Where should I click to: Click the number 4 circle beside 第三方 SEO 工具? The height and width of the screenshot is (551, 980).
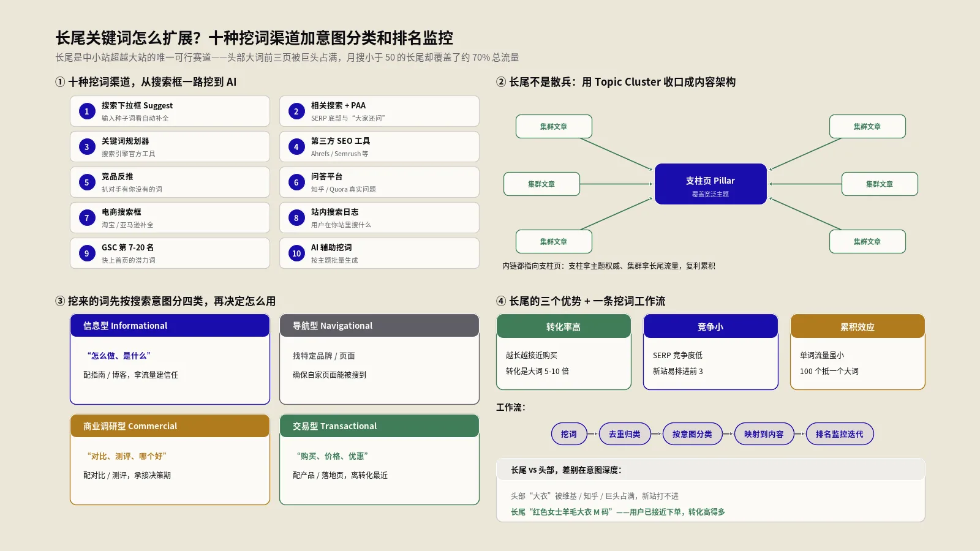pos(296,147)
